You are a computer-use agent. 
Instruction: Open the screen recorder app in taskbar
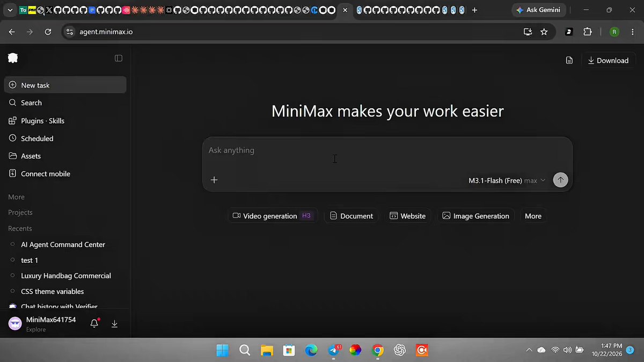[x=422, y=350]
